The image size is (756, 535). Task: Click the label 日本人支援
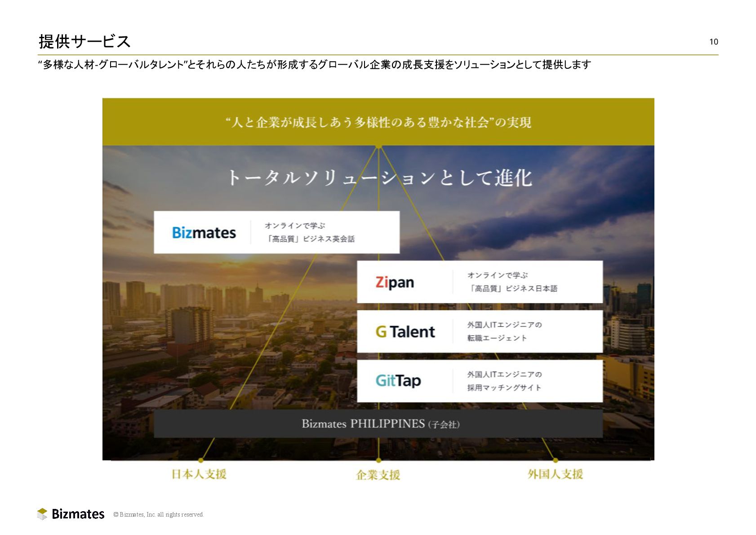click(199, 474)
